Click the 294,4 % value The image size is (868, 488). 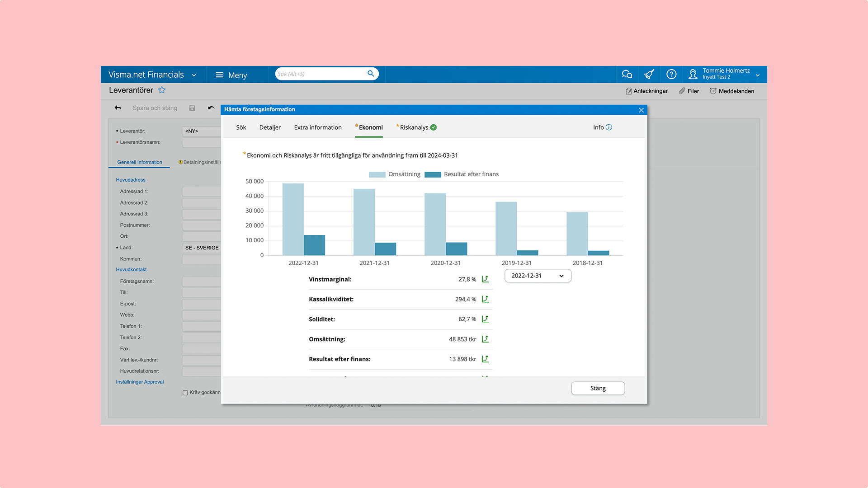(x=466, y=299)
